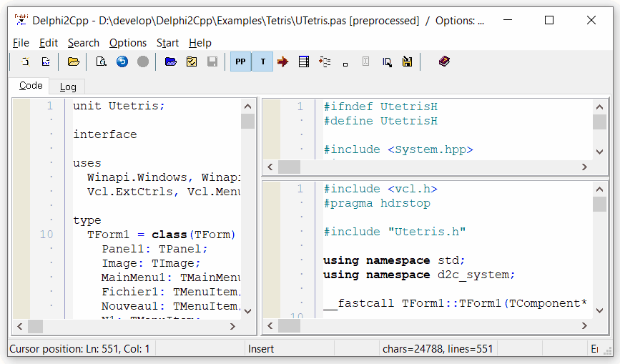Click '#define UtetrisH' line
This screenshot has height=364, width=620.
pos(380,121)
